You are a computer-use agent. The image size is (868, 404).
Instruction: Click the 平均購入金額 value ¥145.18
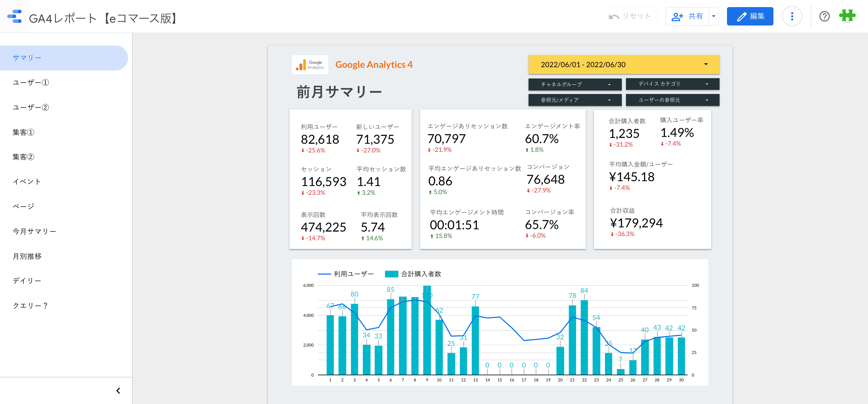[632, 177]
